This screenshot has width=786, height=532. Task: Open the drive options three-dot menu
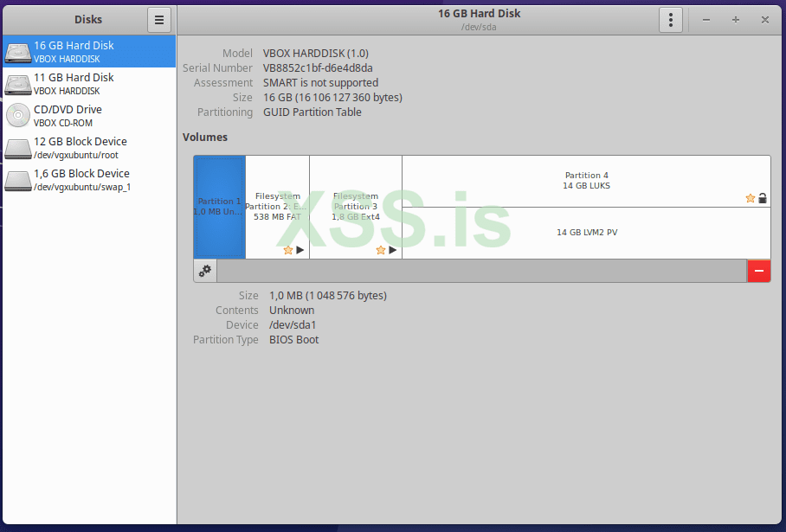[670, 20]
